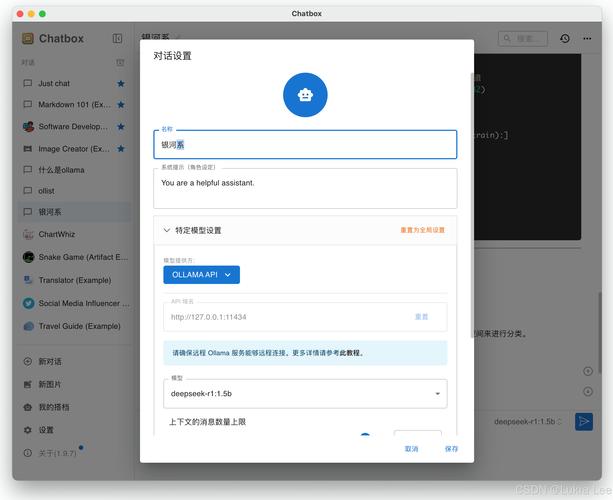Click the Image Creator picture icon
The height and width of the screenshot is (500, 613).
[x=28, y=149]
